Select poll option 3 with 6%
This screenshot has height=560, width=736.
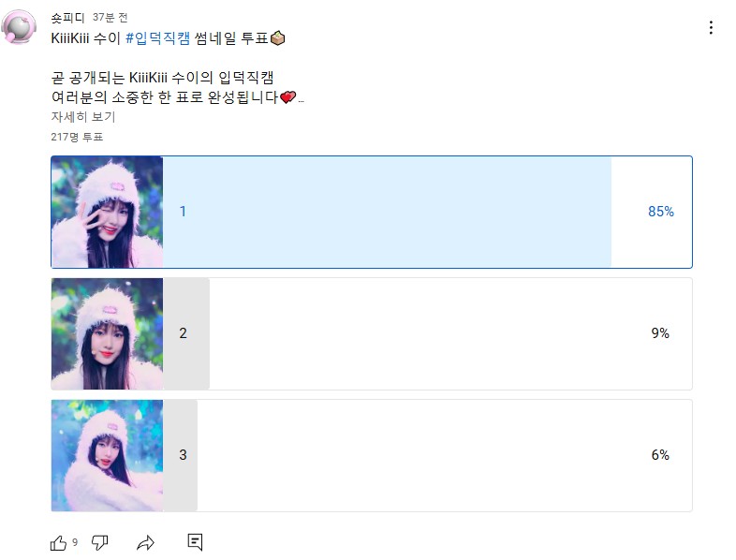pyautogui.click(x=372, y=455)
